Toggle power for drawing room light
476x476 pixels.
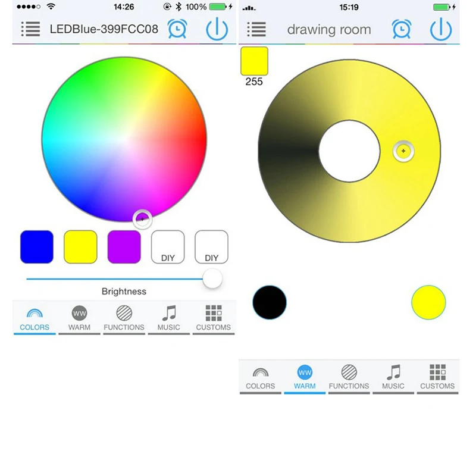(441, 29)
